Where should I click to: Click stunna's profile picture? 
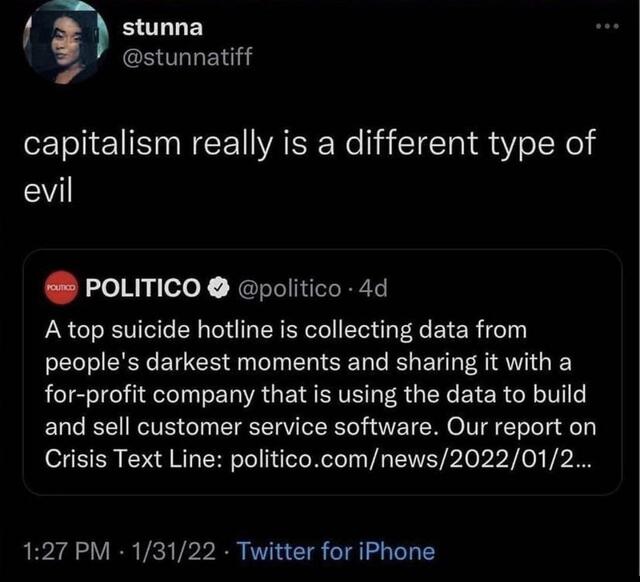pyautogui.click(x=67, y=42)
